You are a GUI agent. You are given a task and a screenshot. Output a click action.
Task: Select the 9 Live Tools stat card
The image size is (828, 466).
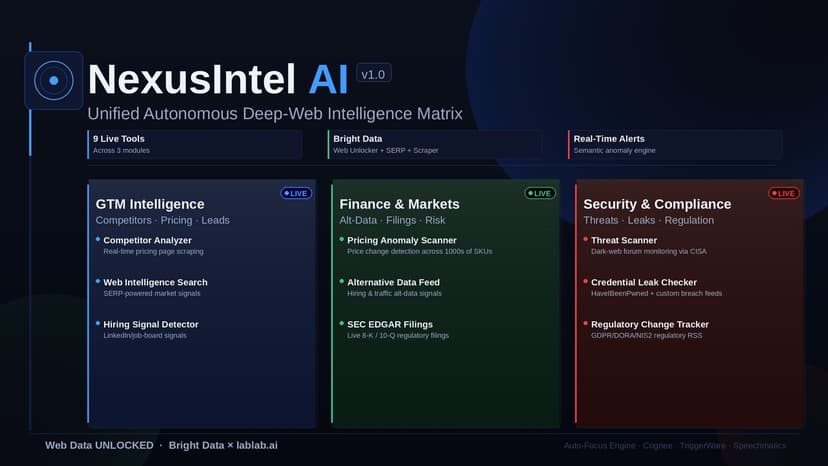195,144
